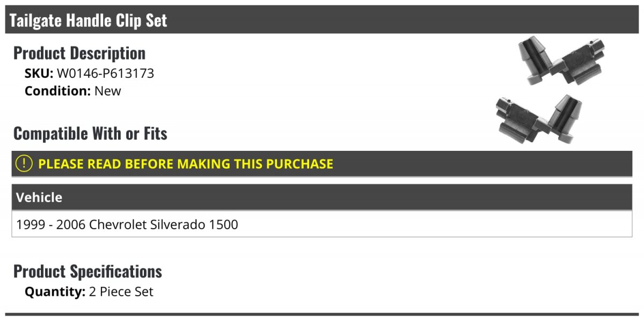Image resolution: width=644 pixels, height=321 pixels.
Task: Click the Tailgate Handle Clip Set title bar
Action: (322, 20)
